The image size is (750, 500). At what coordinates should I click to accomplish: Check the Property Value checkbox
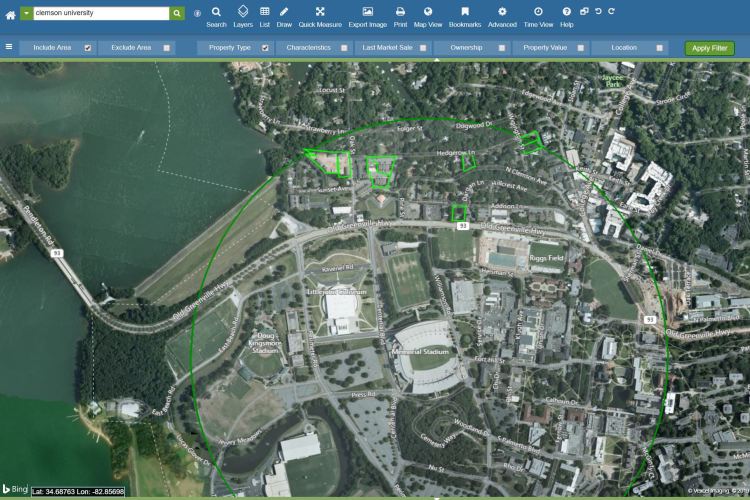coord(581,48)
